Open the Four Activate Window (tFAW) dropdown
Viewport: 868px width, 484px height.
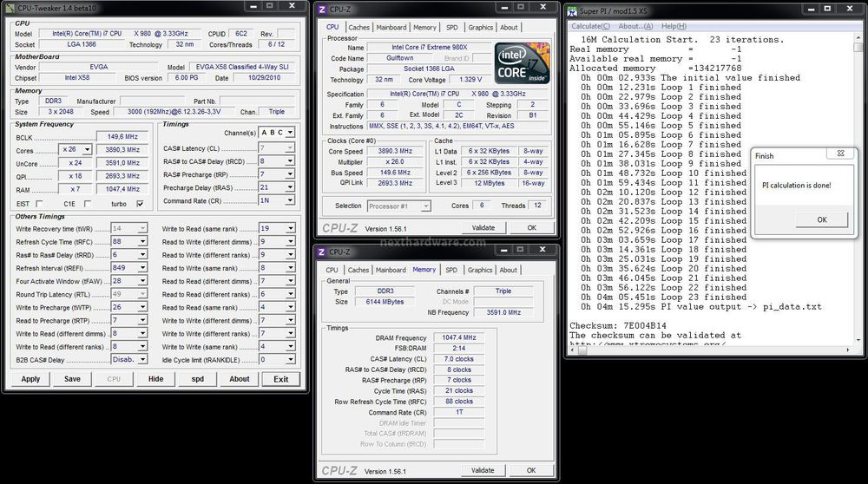[142, 281]
